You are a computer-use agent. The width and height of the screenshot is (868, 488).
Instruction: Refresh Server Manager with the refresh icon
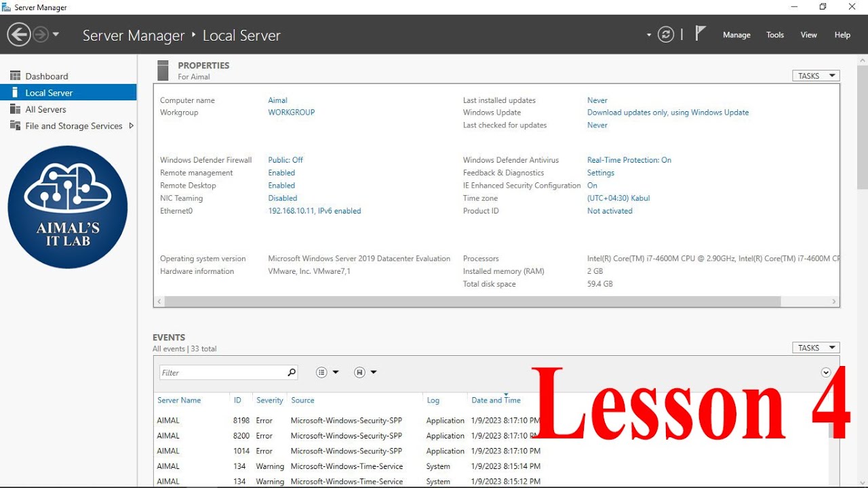(x=666, y=35)
